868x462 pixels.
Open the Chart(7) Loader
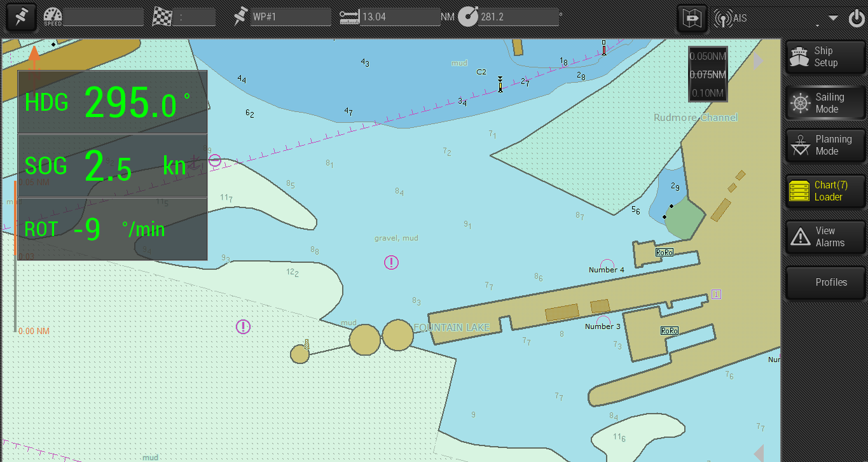pos(825,191)
